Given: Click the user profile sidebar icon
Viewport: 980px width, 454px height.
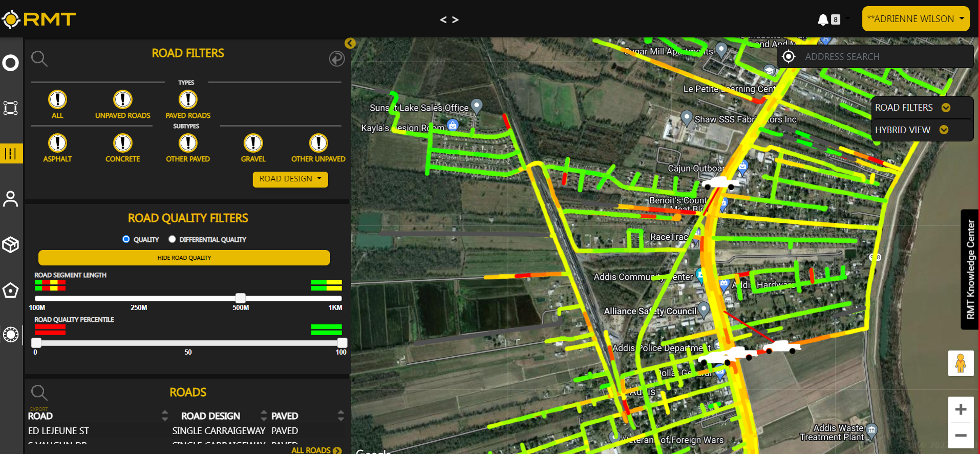Looking at the screenshot, I should (x=11, y=199).
